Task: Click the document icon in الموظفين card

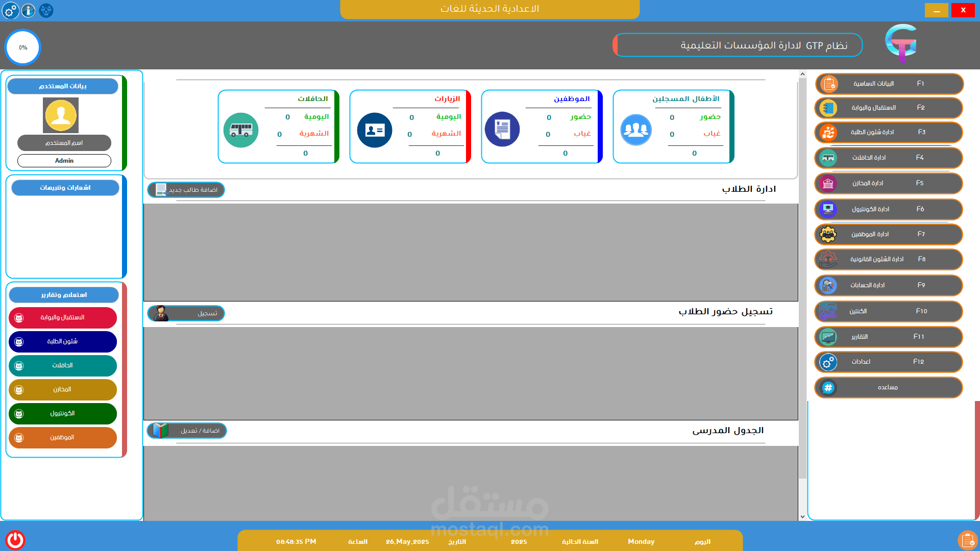Action: coord(502,129)
